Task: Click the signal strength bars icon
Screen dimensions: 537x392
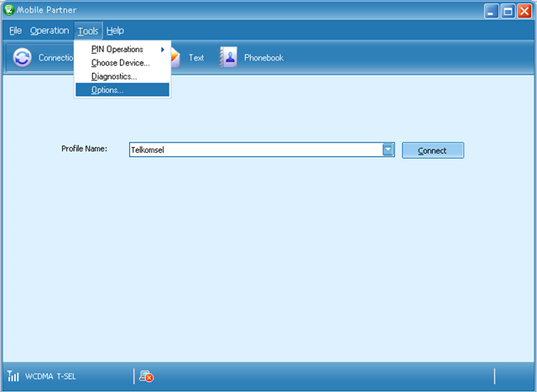Action: (13, 376)
